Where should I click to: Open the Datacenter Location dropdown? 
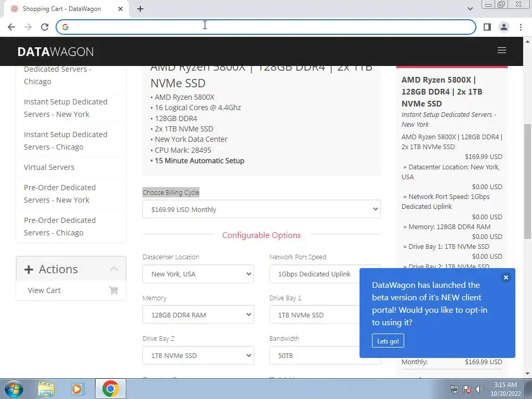tap(198, 274)
